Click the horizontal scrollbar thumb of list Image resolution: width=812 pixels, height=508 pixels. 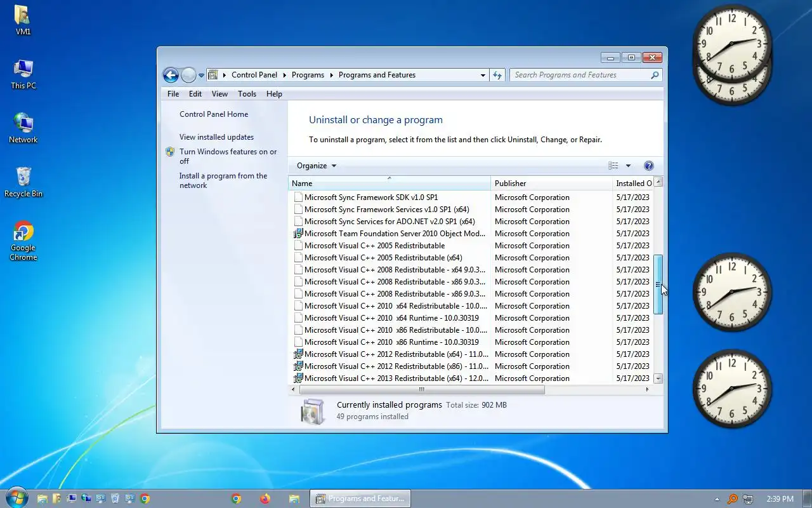pos(422,389)
